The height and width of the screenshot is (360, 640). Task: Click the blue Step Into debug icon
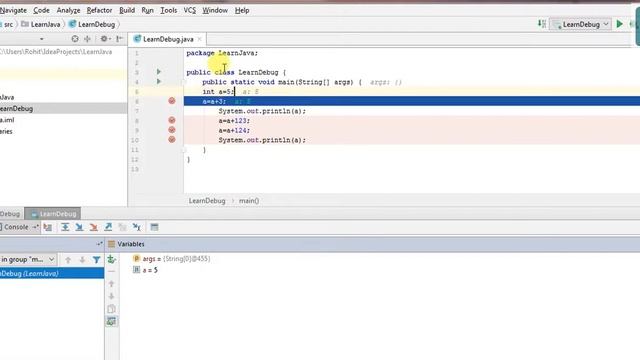point(79,227)
